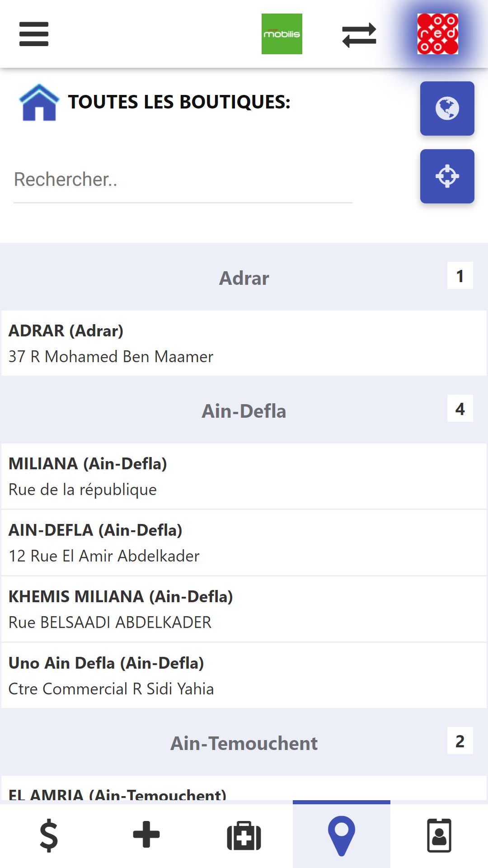Collapse the Ain-Defla section header
Viewport: 488px width, 868px height.
point(244,411)
